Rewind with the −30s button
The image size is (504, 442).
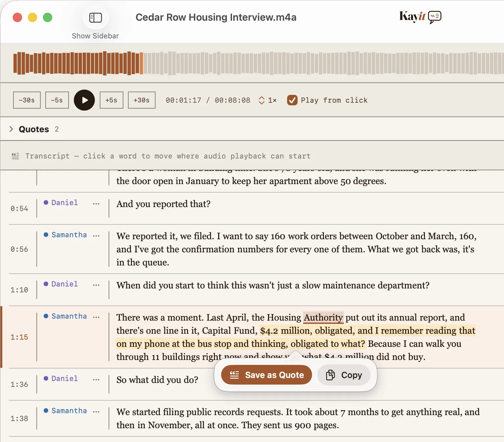[x=27, y=100]
